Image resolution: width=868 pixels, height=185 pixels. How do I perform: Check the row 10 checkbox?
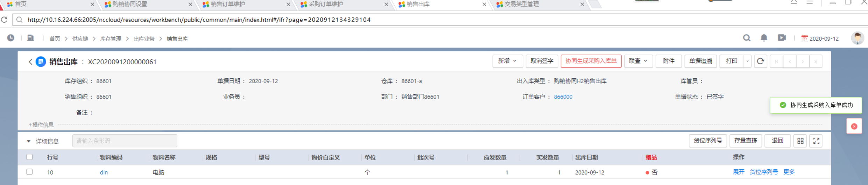tap(29, 172)
